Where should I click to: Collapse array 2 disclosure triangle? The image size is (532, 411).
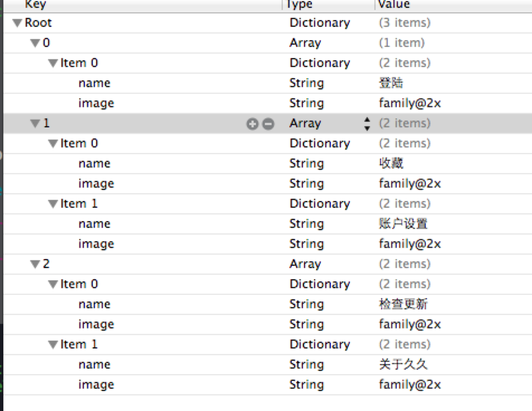tap(35, 264)
